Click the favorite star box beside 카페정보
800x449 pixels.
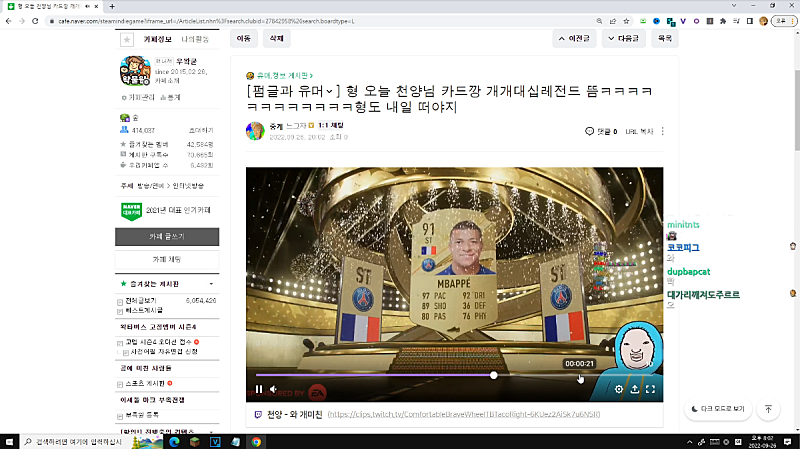pyautogui.click(x=127, y=39)
